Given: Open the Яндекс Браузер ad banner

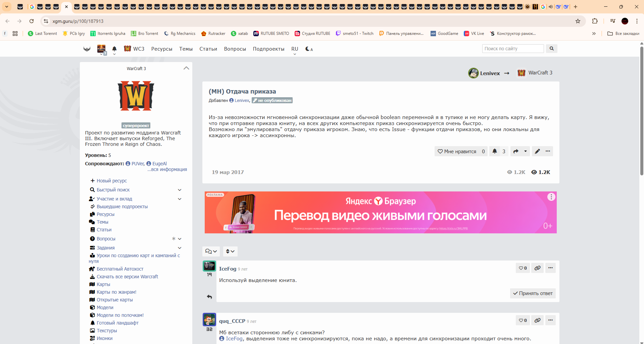Looking at the screenshot, I should pyautogui.click(x=381, y=212).
